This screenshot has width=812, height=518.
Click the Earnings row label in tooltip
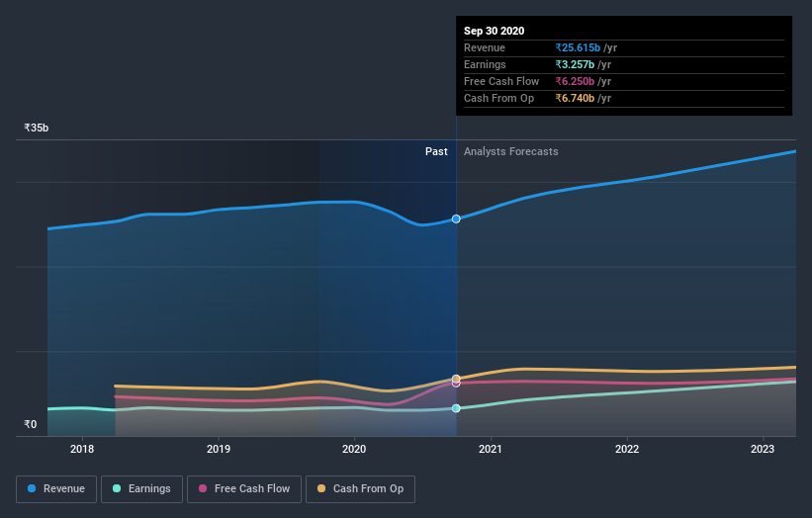485,64
